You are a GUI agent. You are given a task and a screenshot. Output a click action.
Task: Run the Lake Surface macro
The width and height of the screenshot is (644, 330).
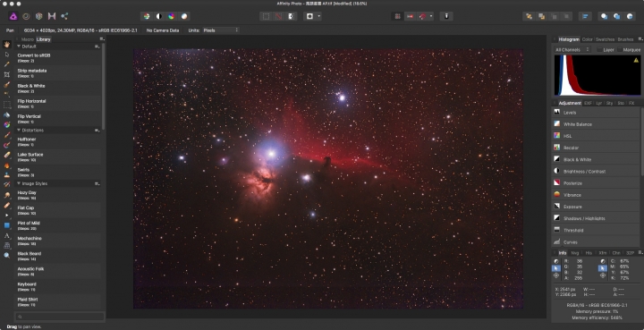(58, 157)
